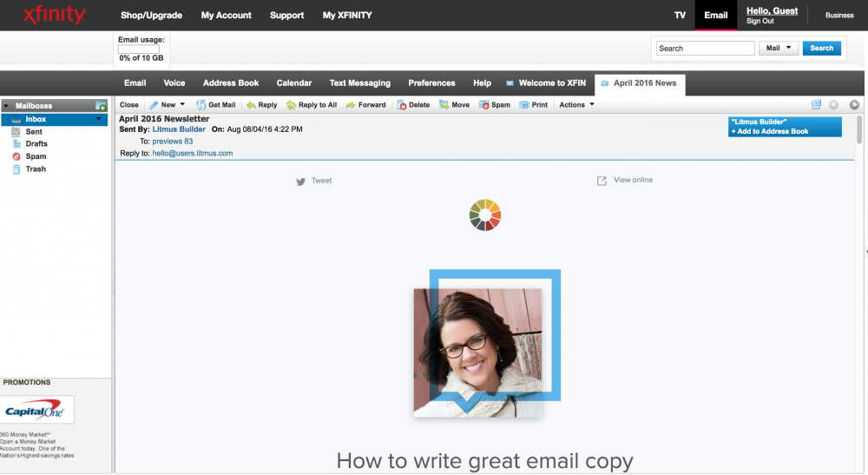Open the Actions dropdown menu
The height and width of the screenshot is (475, 868).
tap(577, 105)
